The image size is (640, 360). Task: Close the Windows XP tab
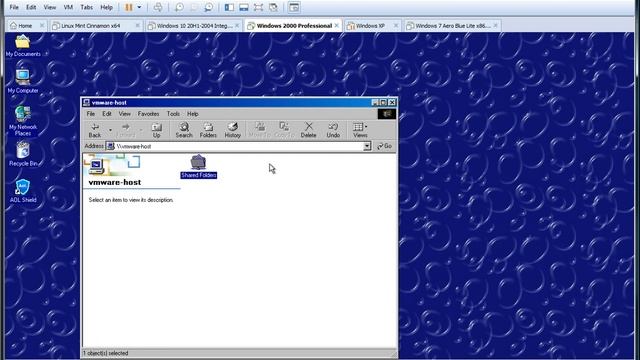[396, 26]
